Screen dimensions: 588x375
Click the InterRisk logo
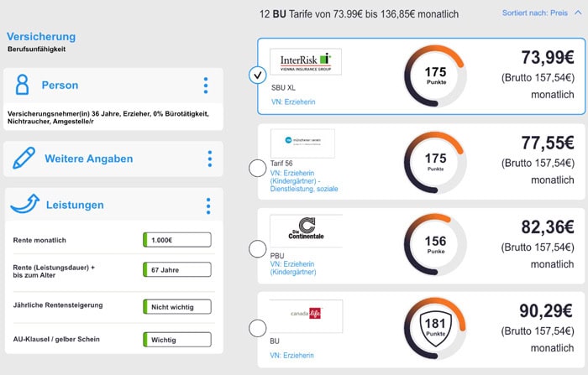point(306,62)
